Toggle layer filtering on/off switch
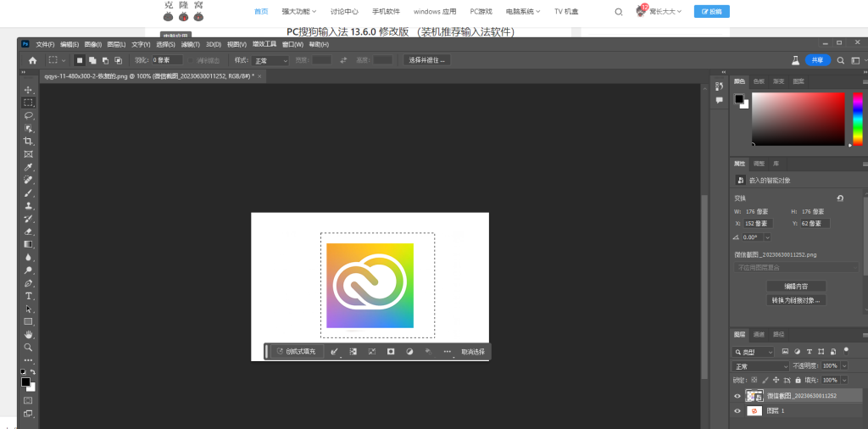This screenshot has height=429, width=868. 846,350
